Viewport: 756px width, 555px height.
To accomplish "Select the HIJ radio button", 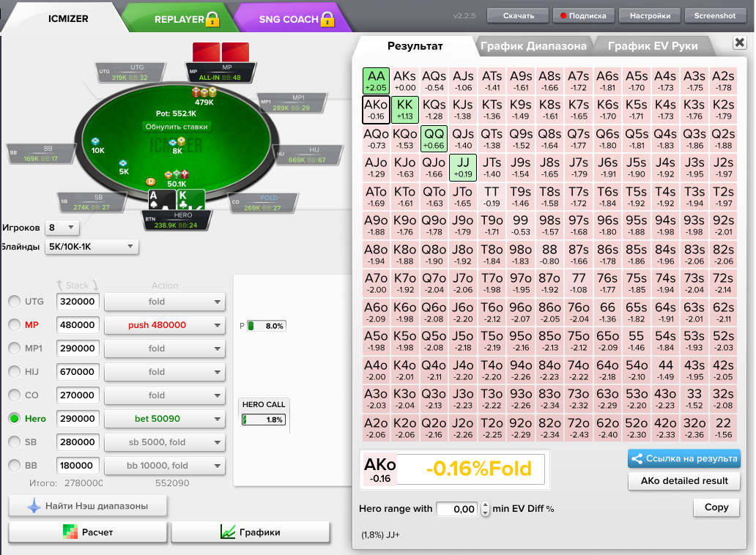I will click(15, 371).
